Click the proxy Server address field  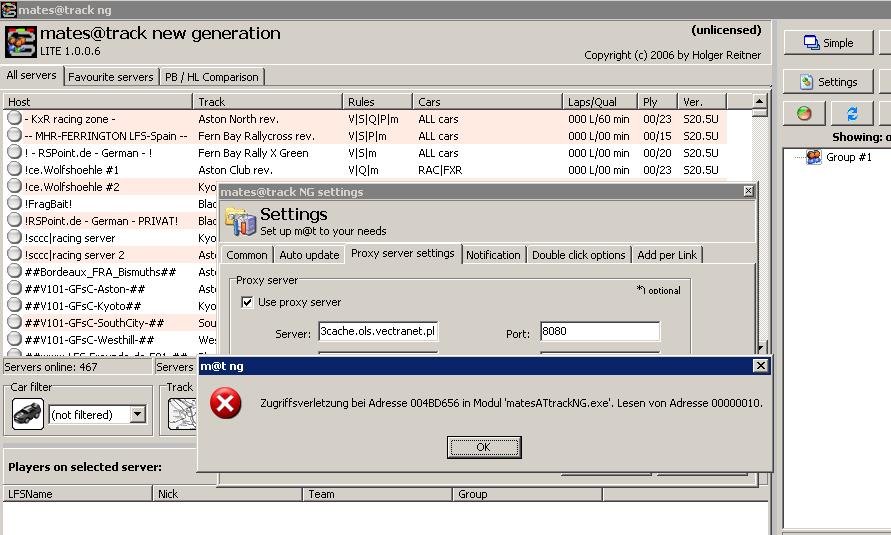tap(378, 332)
